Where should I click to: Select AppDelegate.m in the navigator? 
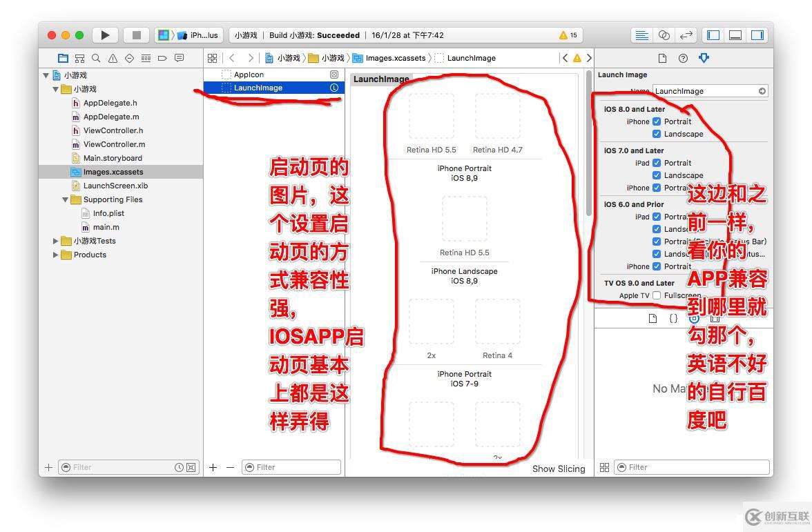point(111,117)
